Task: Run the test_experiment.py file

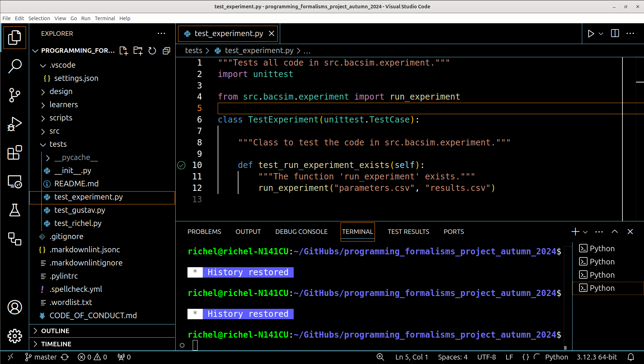Action: [x=591, y=33]
